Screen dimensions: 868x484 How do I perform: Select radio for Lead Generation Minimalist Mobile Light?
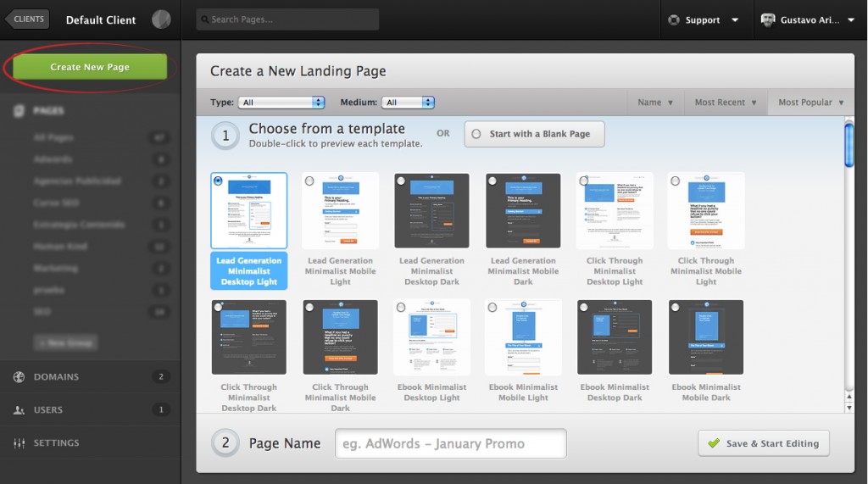309,181
